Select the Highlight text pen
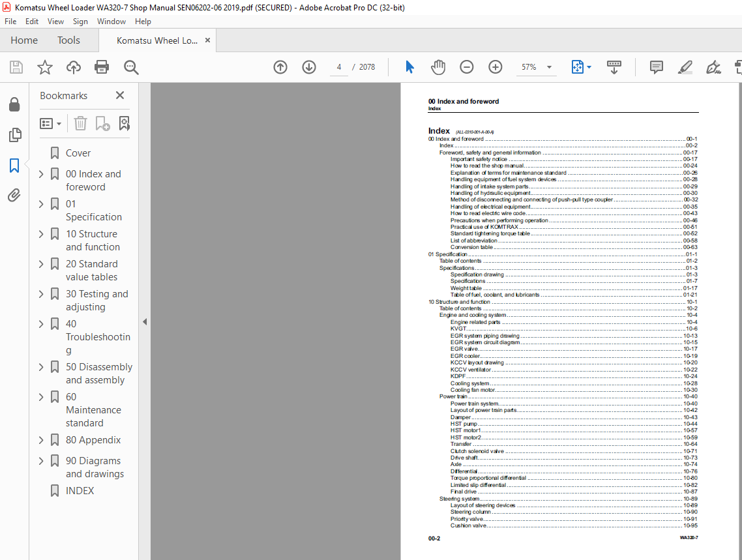Screen dimensions: 742x560 pos(685,67)
